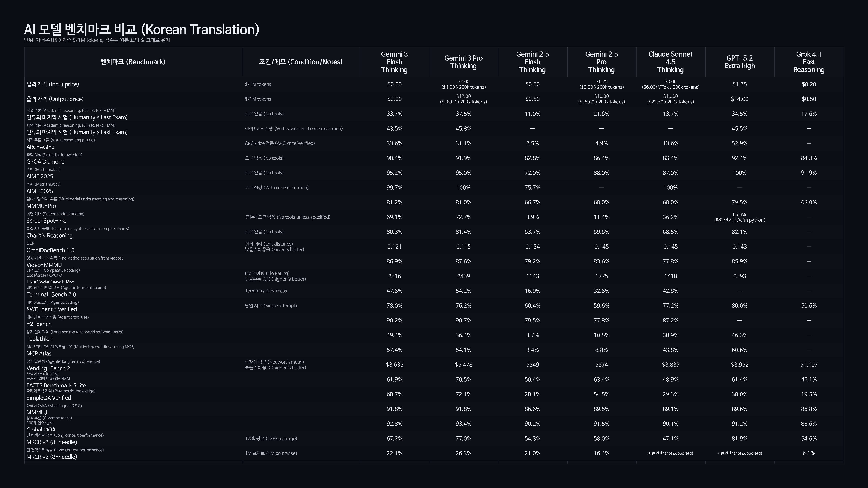The width and height of the screenshot is (868, 488).
Task: Click the MCP Atlas row label
Action: click(39, 354)
